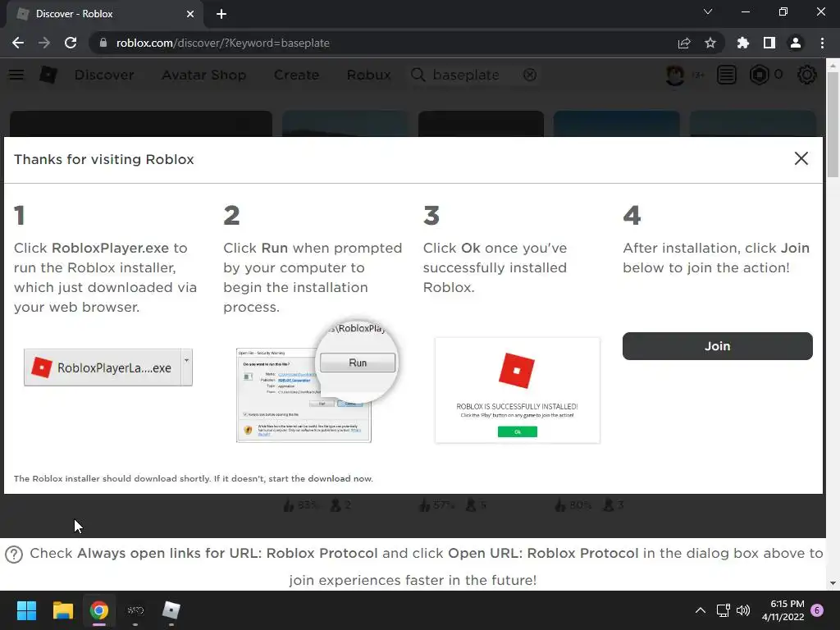Open clock showing 6:15 PM

[x=783, y=610]
